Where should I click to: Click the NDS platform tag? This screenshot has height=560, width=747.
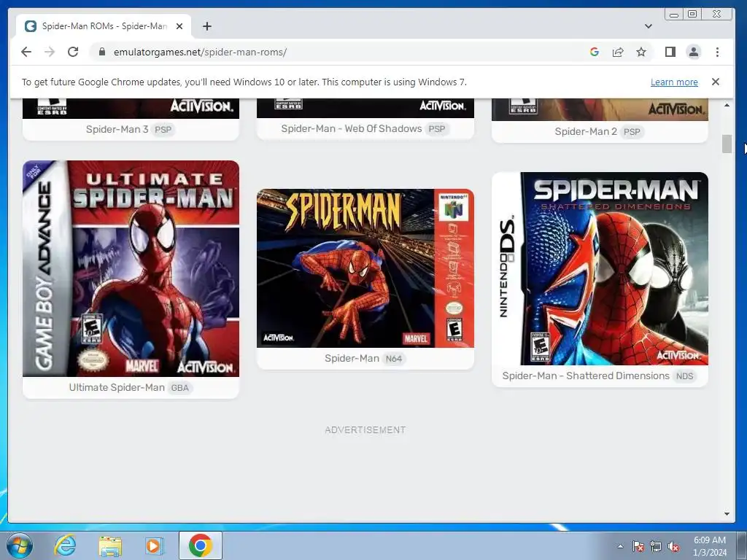684,376
